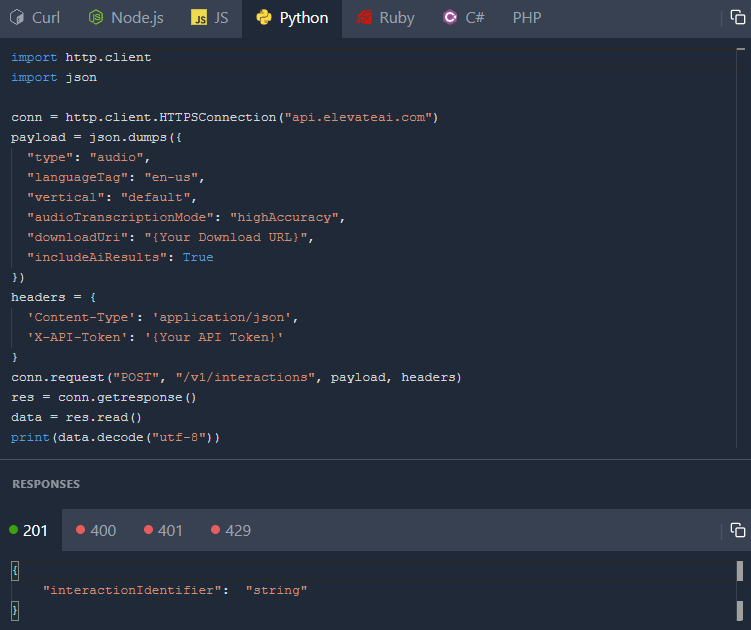The width and height of the screenshot is (751, 630).
Task: Click the 'application/json' value
Action: tap(222, 318)
